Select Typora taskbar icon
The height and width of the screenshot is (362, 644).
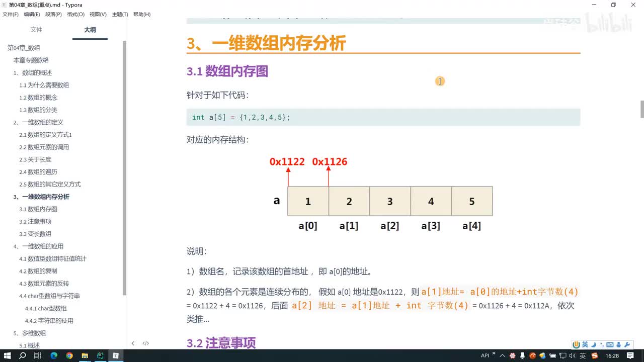pyautogui.click(x=116, y=355)
